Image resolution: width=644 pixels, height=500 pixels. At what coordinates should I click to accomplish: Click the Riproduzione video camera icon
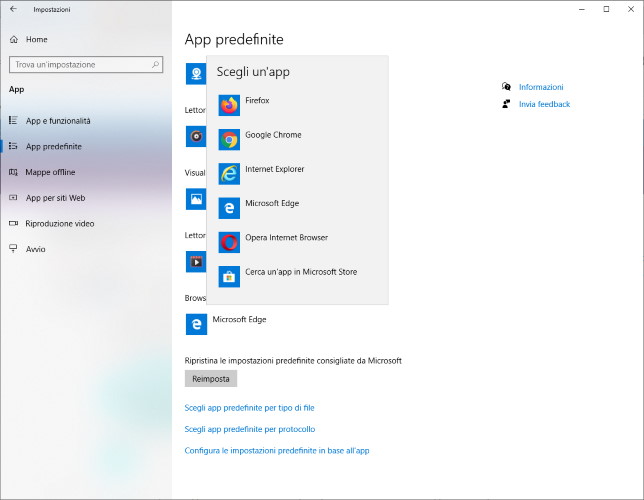coord(13,224)
